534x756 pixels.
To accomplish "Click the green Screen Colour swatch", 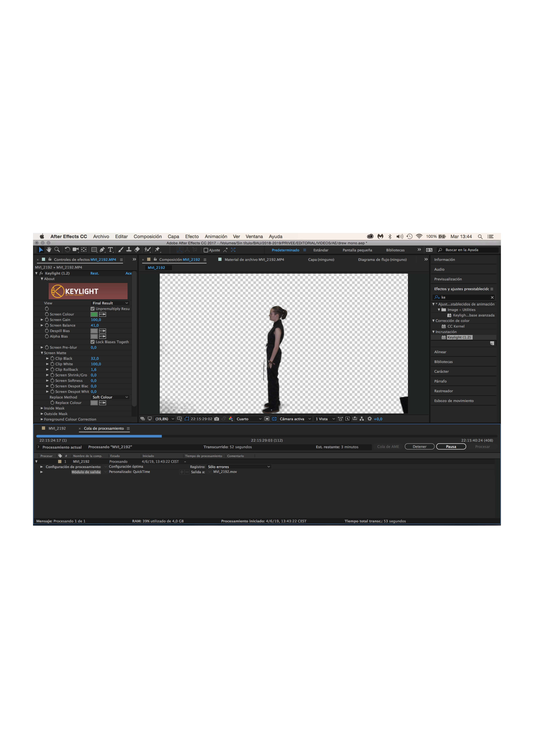I will pyautogui.click(x=94, y=314).
